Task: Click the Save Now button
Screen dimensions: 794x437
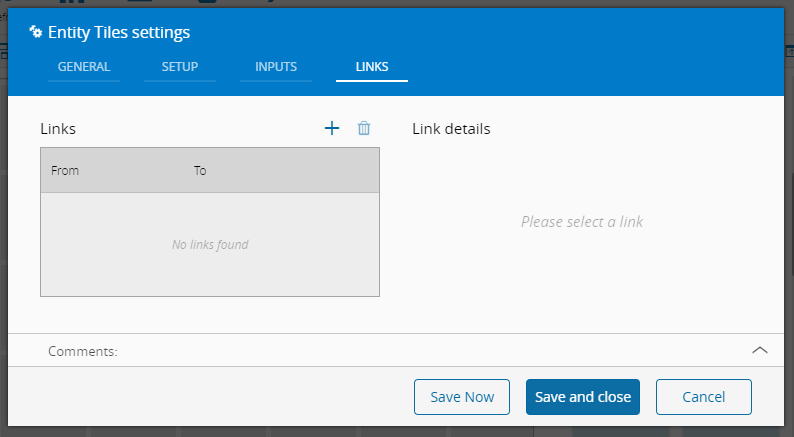Action: (462, 397)
